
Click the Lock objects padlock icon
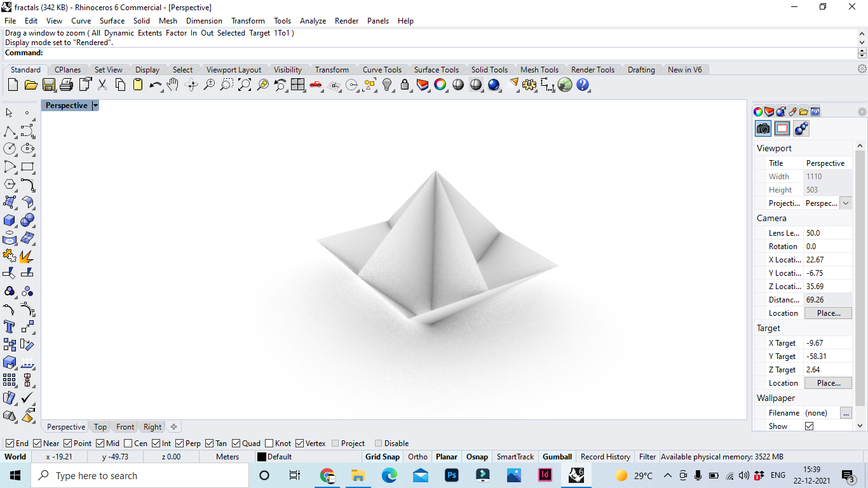[405, 85]
